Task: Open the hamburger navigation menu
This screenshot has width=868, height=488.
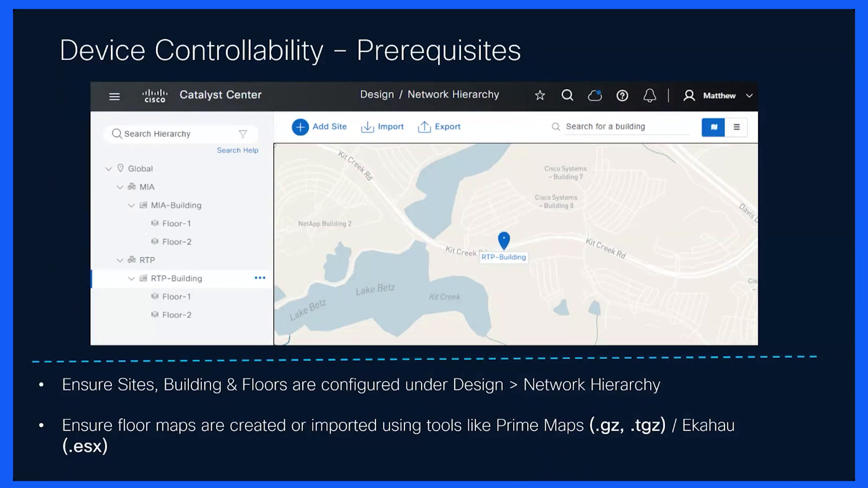Action: (x=114, y=96)
